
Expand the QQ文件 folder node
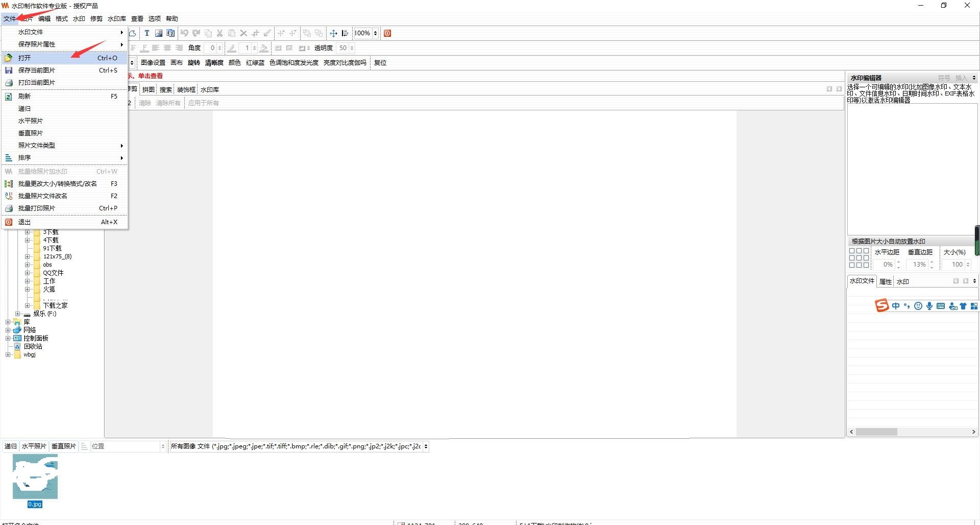[x=28, y=273]
